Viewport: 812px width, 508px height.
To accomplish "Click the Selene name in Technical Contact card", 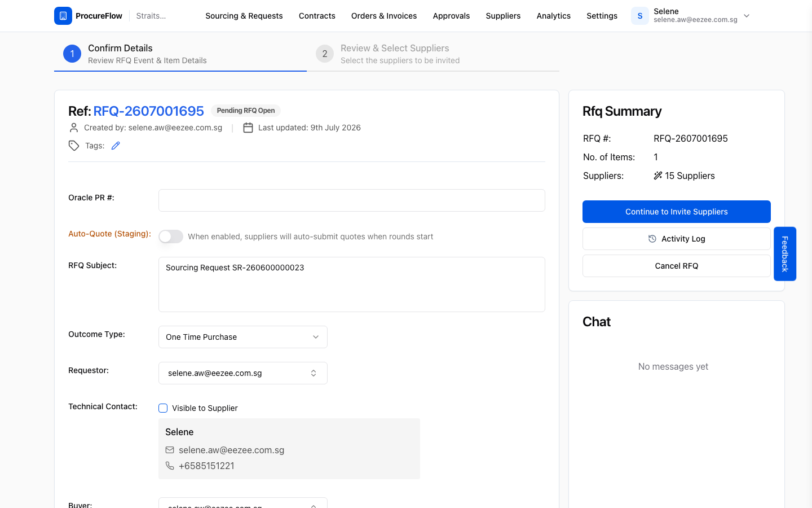I will tap(179, 432).
